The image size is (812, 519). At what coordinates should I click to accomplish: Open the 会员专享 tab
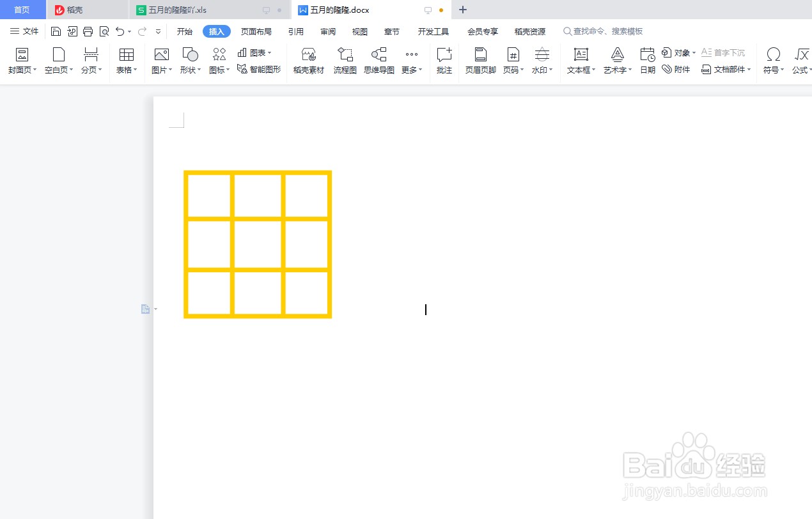tap(483, 31)
